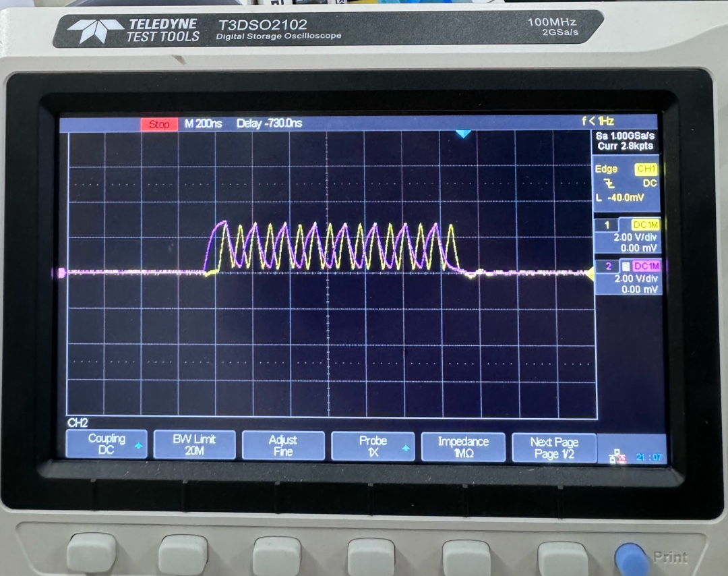Select the channel 2 info box
This screenshot has width=728, height=576.
tap(627, 277)
